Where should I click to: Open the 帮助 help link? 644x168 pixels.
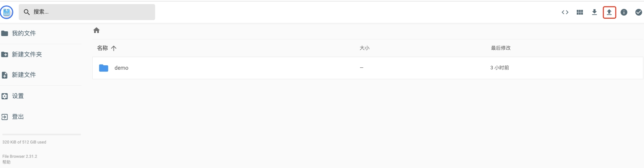tap(6, 162)
